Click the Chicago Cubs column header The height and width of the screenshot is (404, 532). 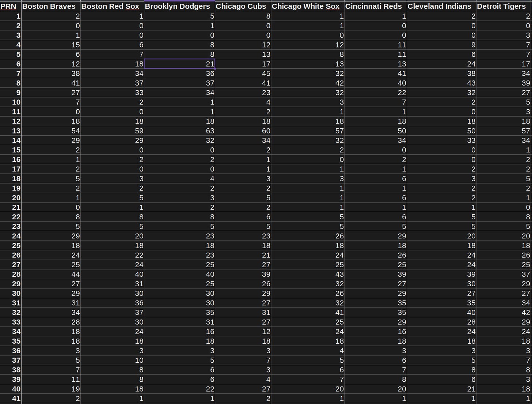coord(243,6)
